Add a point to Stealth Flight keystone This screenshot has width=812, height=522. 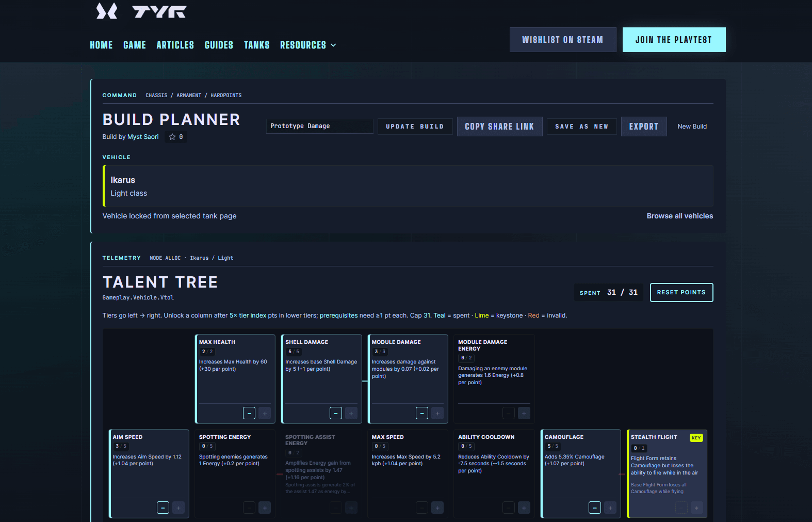click(x=696, y=508)
